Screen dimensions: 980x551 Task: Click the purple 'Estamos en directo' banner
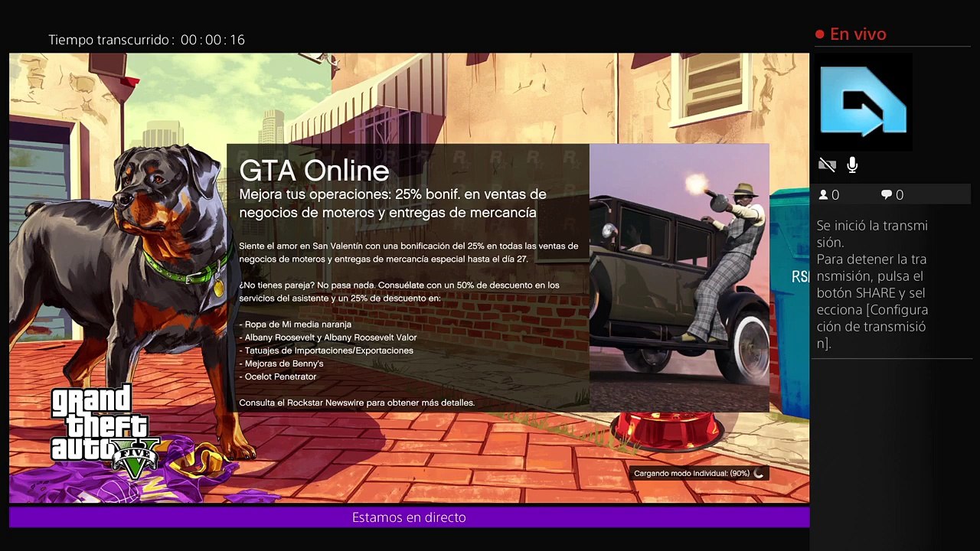(409, 517)
